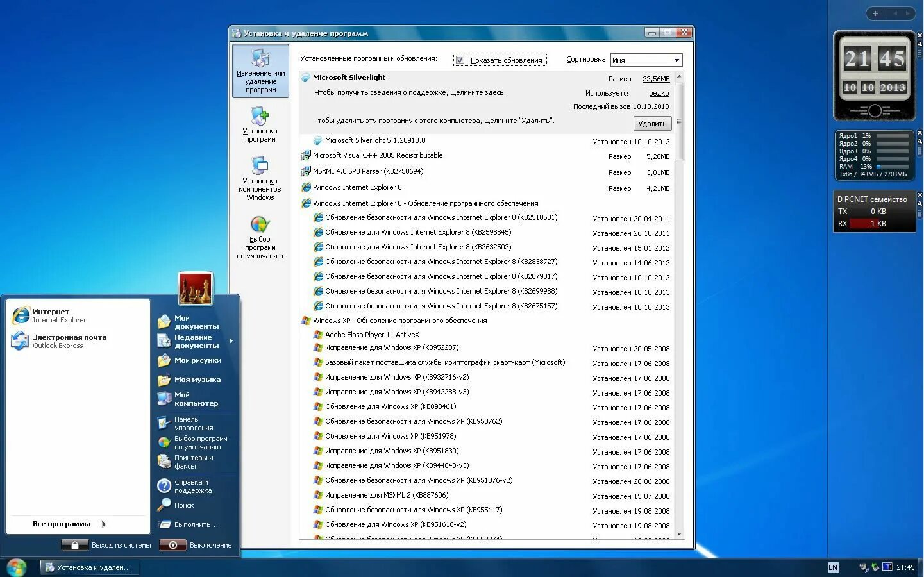The width and height of the screenshot is (924, 577).
Task: Open Установка компонентов Windows sidebar icon
Action: click(x=260, y=178)
